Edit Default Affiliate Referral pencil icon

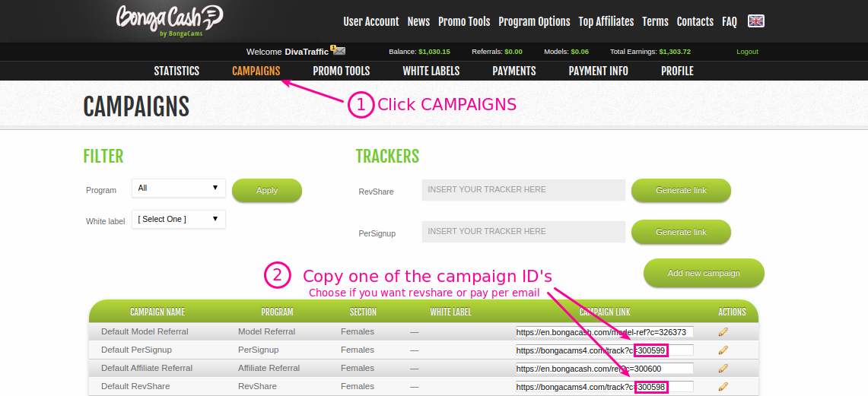[x=723, y=369]
